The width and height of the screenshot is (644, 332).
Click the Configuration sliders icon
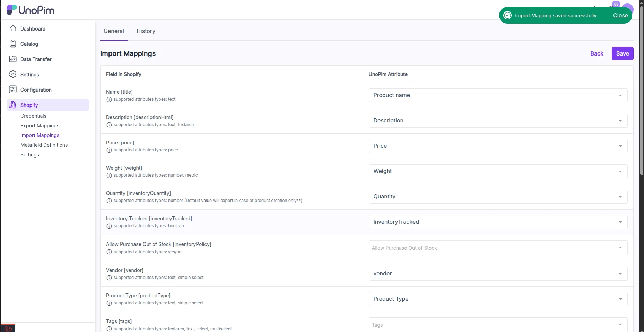click(12, 90)
